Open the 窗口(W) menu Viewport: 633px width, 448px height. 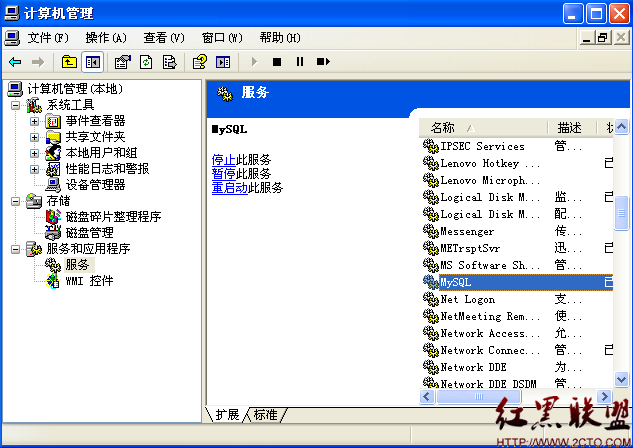[x=222, y=38]
